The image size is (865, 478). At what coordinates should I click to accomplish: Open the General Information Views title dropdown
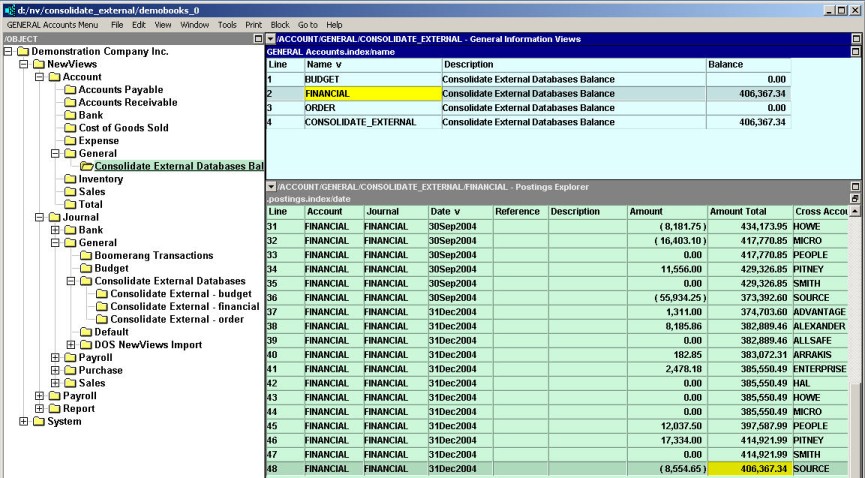click(x=271, y=38)
